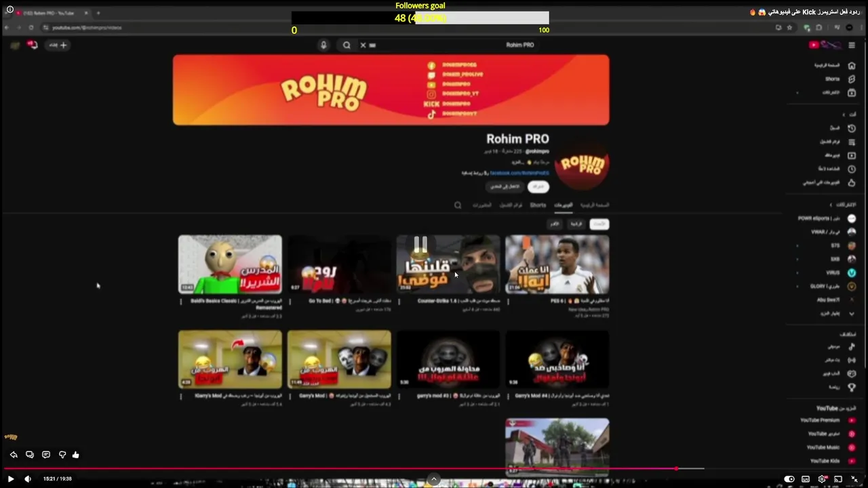This screenshot has width=868, height=488.
Task: Open the YouTube notifications bell
Action: tap(33, 45)
